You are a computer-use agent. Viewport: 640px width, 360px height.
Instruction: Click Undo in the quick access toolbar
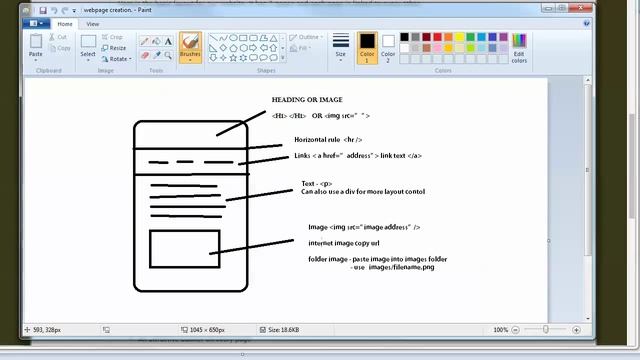click(54, 10)
